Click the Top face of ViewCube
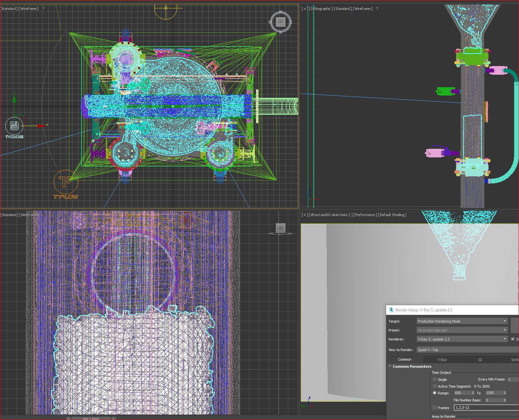This screenshot has width=519, height=420. 281,22
